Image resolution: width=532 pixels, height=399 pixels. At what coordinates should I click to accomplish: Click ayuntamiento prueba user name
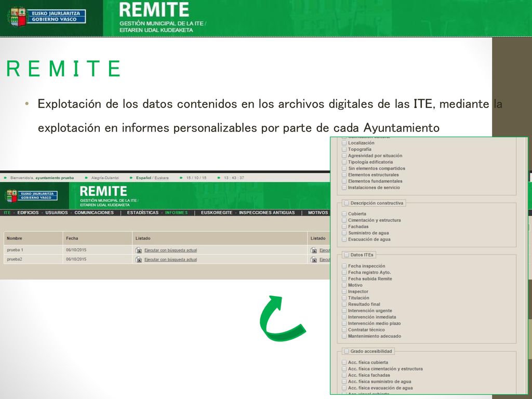[55, 178]
